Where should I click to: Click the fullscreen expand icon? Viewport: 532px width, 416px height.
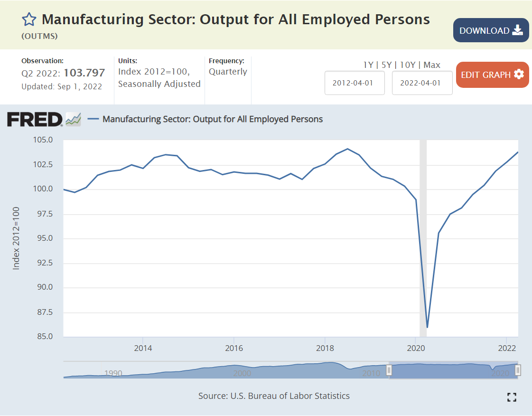pos(512,397)
